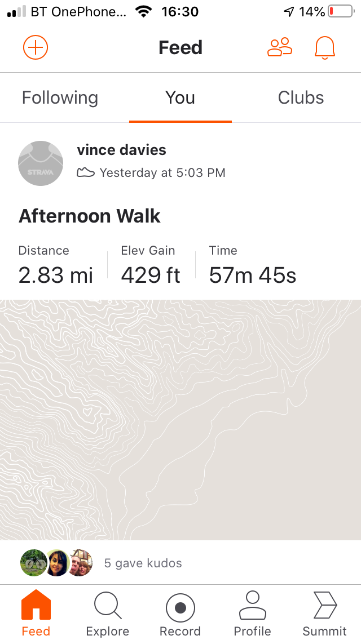
Task: View the 5 gave kudos list
Action: point(143,563)
